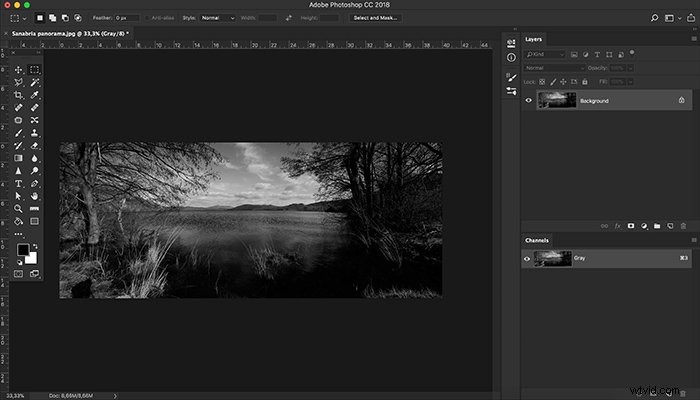Create a new layer icon
700x400 pixels.
point(670,226)
